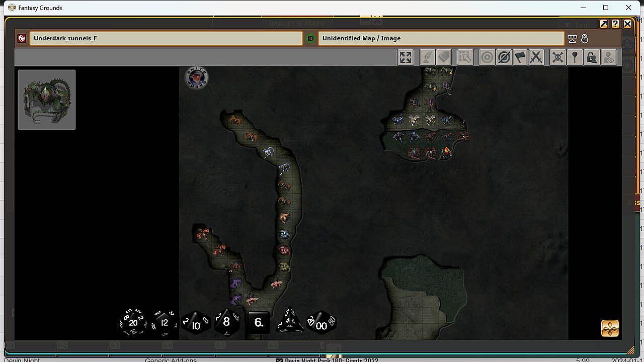Toggle the crossed-out circle tool

pyautogui.click(x=504, y=57)
